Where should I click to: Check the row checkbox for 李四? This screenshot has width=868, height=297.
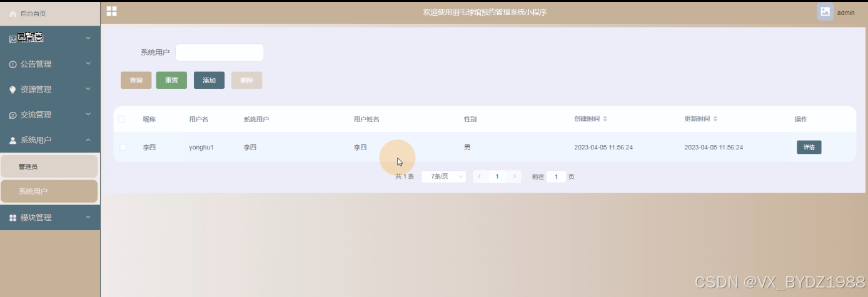click(123, 147)
